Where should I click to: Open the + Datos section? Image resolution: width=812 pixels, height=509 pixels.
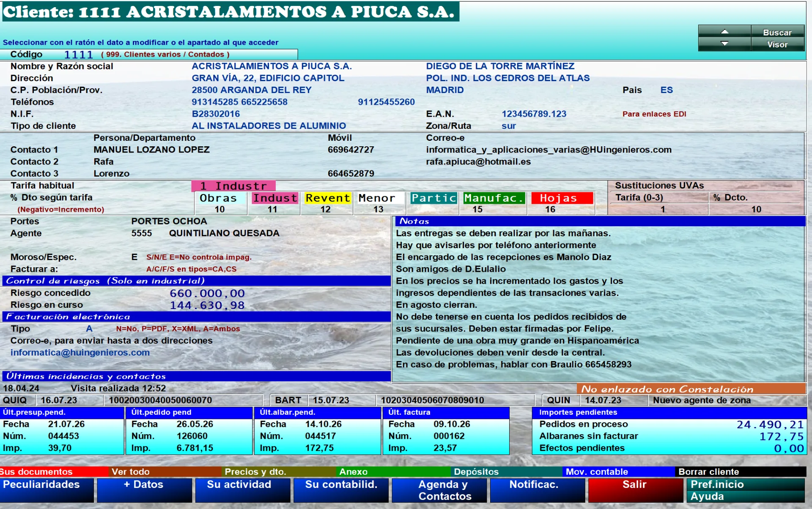pos(145,490)
